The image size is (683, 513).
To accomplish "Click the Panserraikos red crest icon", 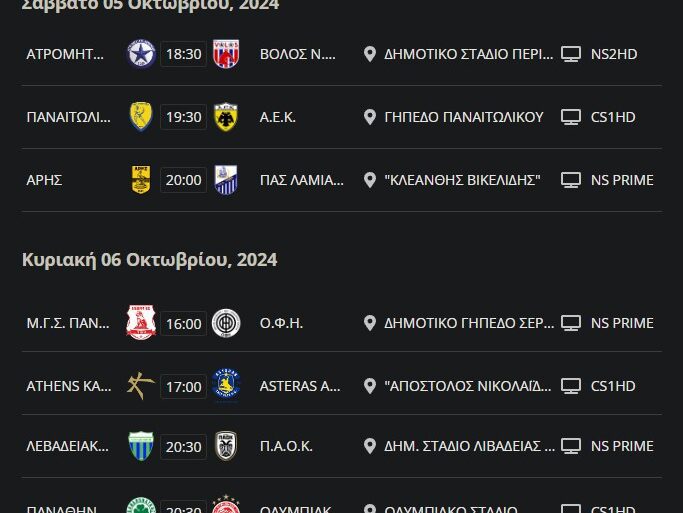I will (141, 323).
